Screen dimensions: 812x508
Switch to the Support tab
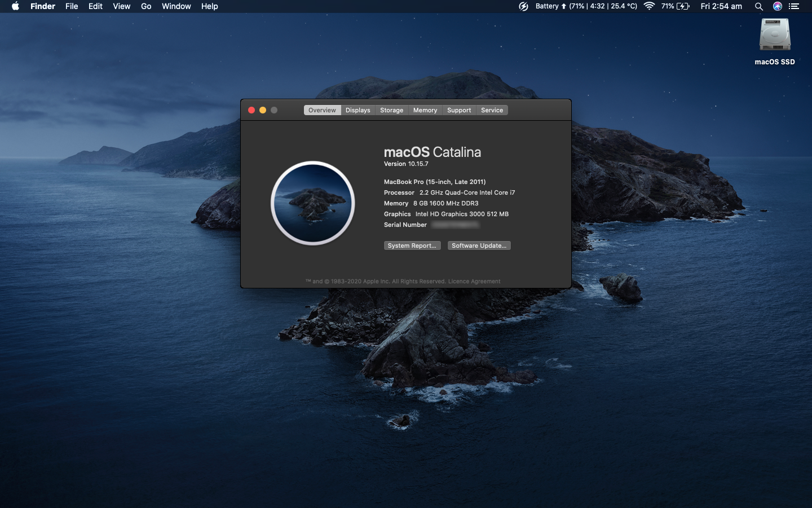(459, 110)
